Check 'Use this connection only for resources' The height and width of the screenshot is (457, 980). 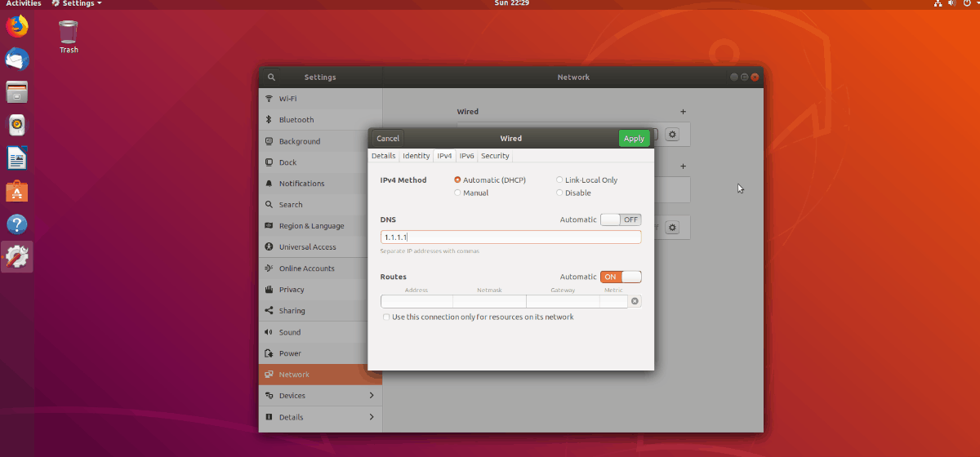tap(386, 317)
